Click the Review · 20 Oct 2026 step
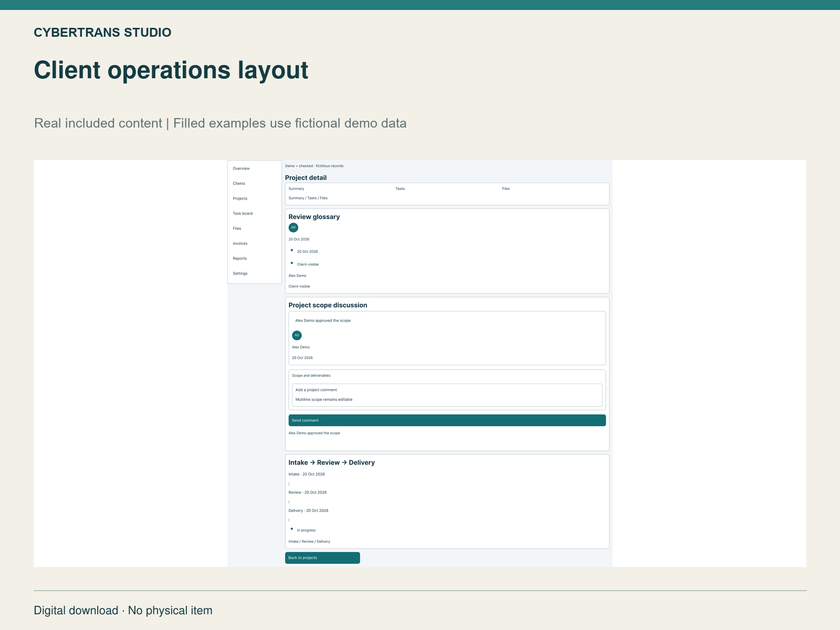 point(307,492)
